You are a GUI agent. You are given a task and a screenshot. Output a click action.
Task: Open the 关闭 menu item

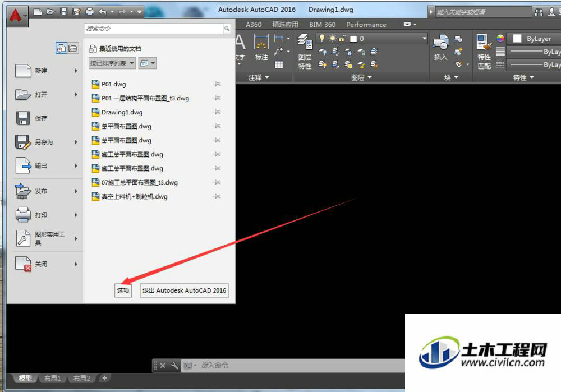(46, 264)
